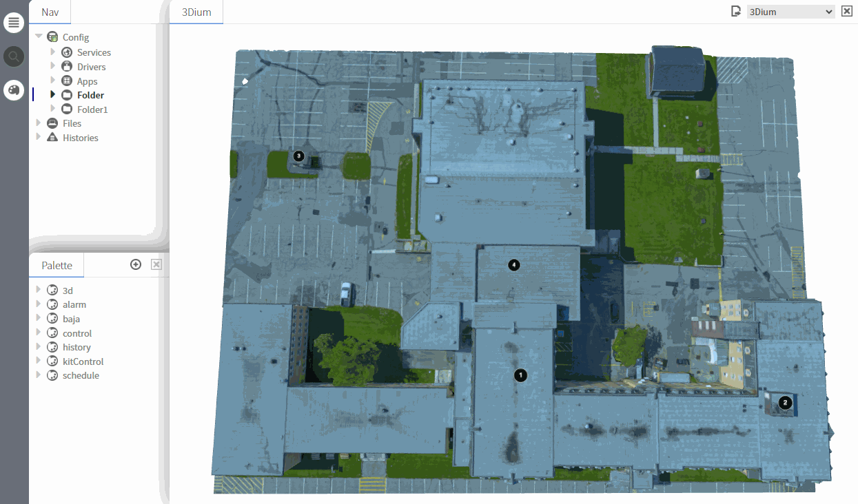Click the Histories icon in Nav tree
This screenshot has width=858, height=504.
click(52, 138)
